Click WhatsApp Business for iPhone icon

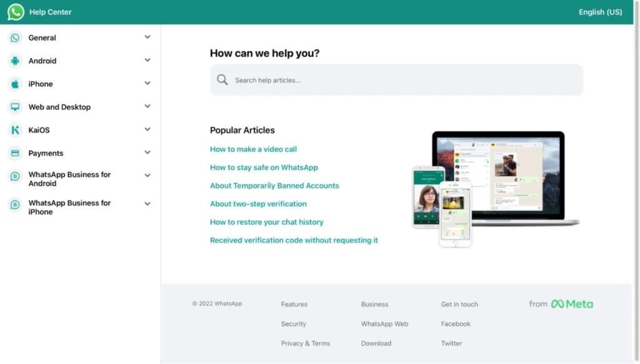tap(15, 205)
